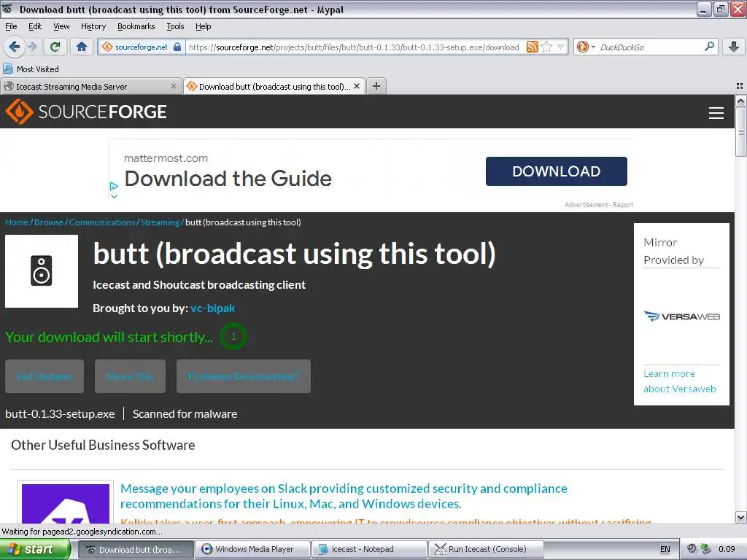Click the VersaWeb mirror logo
Viewport: 747px width, 560px height.
[682, 316]
